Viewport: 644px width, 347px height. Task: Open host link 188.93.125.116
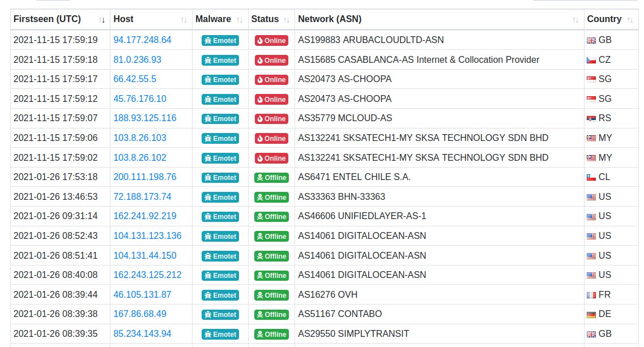coord(144,118)
